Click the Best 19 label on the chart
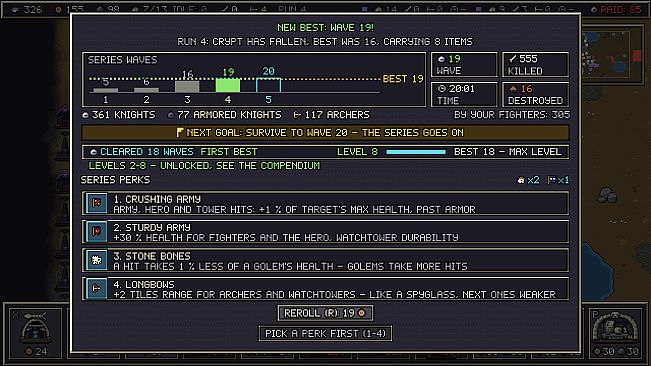The width and height of the screenshot is (651, 366). point(403,79)
